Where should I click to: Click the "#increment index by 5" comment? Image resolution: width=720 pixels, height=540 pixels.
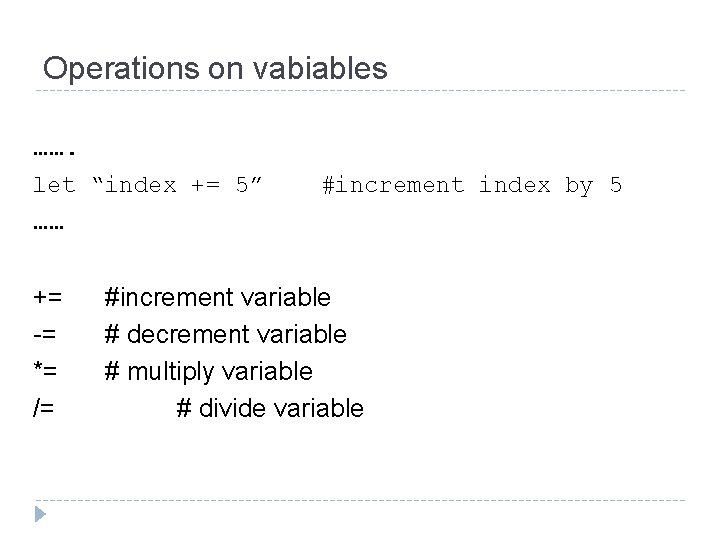(472, 185)
